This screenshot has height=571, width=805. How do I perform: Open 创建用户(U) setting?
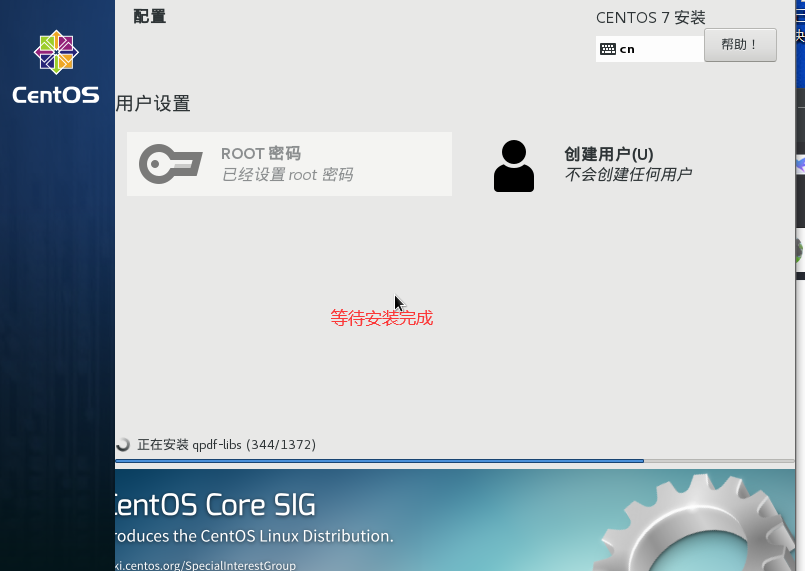[592, 165]
